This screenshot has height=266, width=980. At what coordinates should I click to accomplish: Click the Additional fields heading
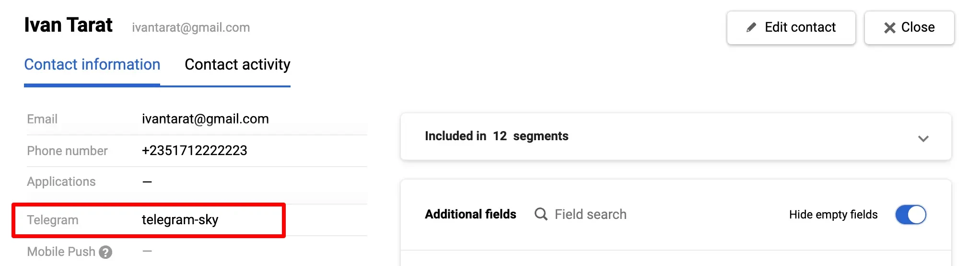[470, 214]
